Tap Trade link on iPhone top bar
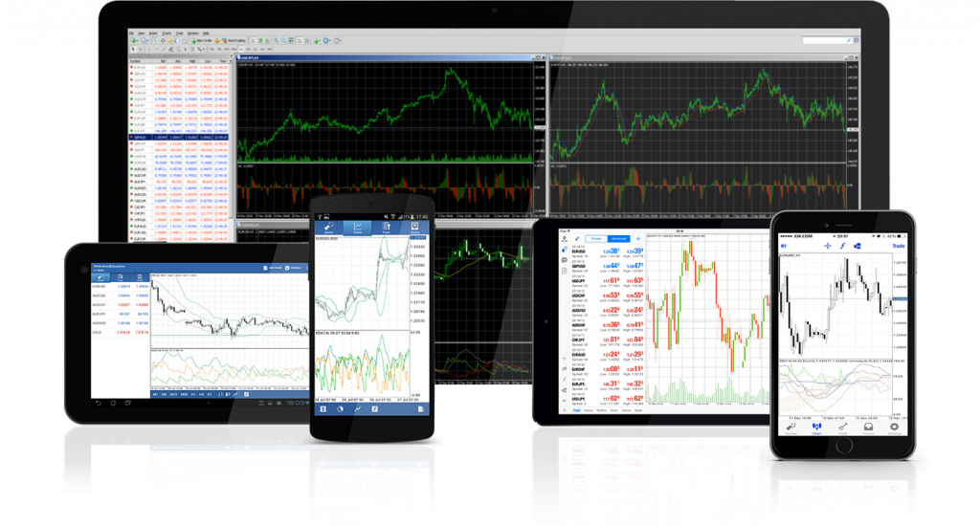 (x=898, y=245)
